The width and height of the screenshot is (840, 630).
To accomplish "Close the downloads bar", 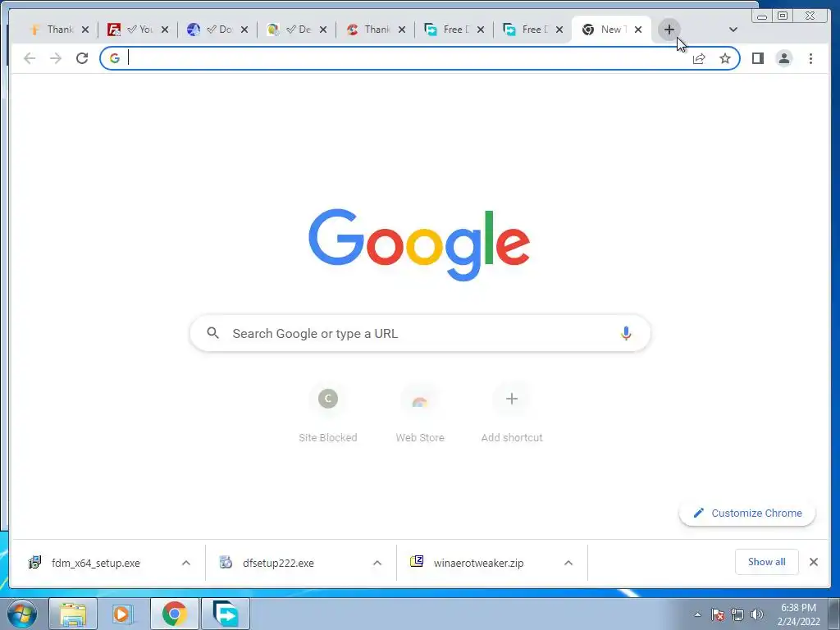I will click(x=813, y=562).
